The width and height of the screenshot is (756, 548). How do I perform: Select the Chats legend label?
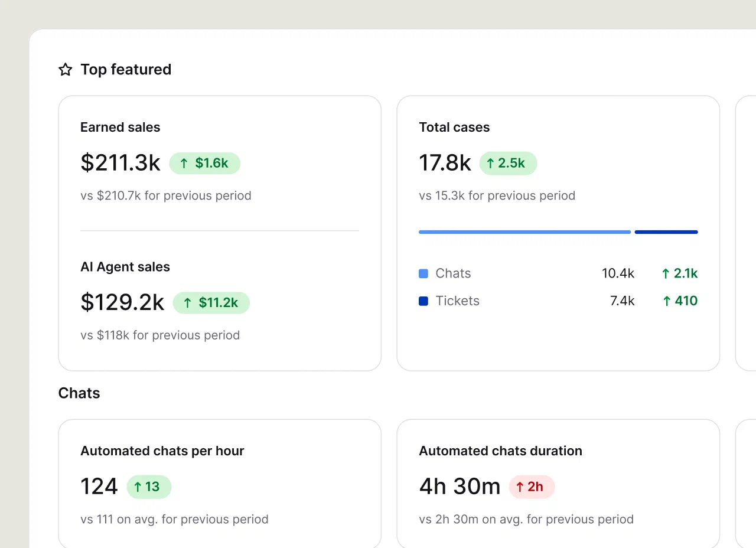453,273
